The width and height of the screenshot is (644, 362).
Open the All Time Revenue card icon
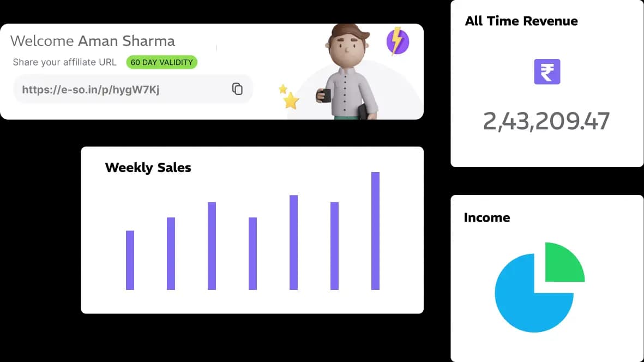click(546, 72)
